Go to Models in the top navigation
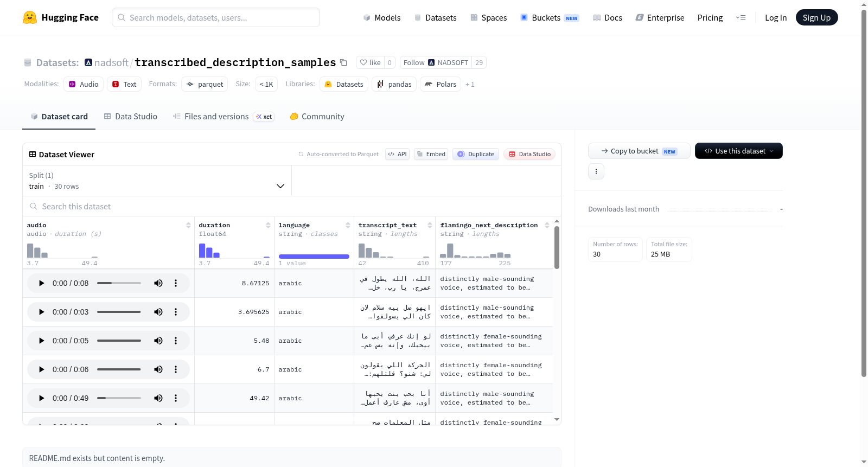Screen dimensions: 868x467 (x=382, y=17)
